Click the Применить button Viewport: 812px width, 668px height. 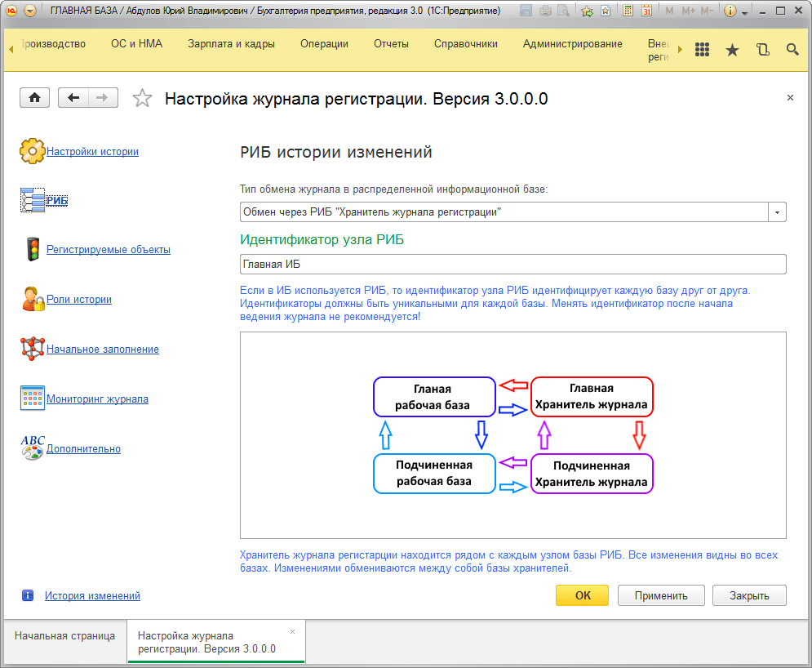[661, 595]
